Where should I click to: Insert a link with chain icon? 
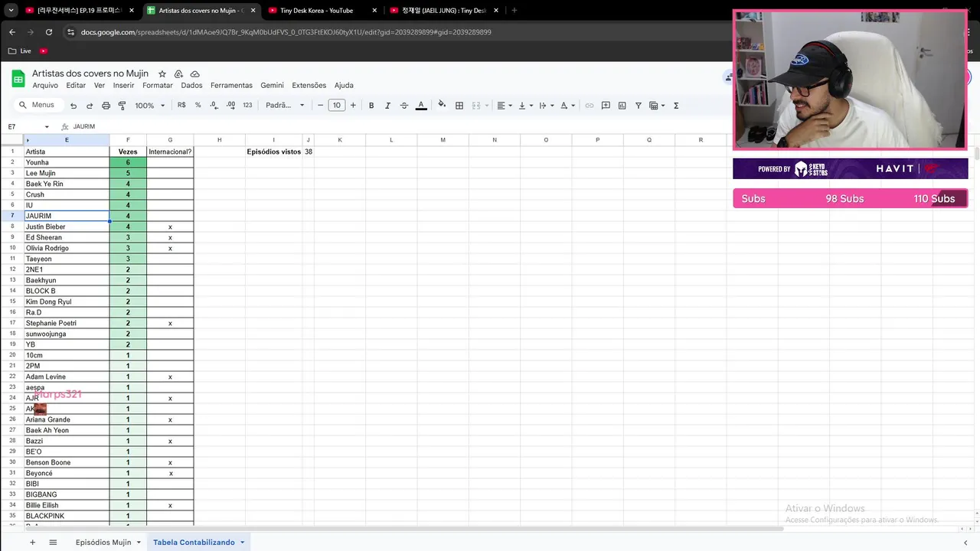[590, 106]
